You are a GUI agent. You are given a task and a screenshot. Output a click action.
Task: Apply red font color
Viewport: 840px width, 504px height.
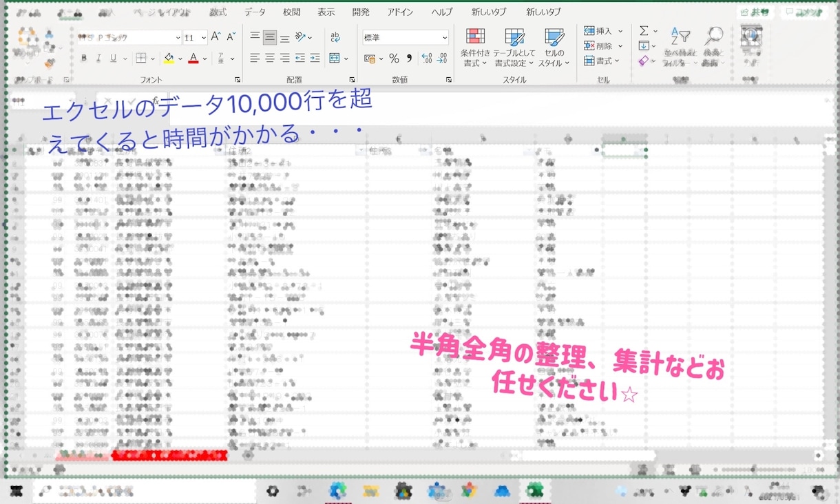(193, 59)
